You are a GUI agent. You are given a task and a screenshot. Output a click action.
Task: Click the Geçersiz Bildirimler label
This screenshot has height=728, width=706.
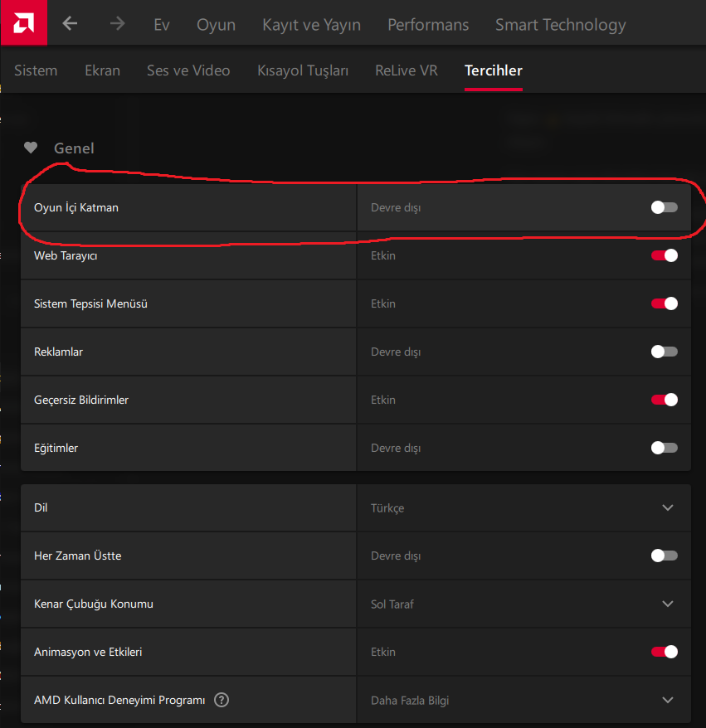[x=80, y=400]
